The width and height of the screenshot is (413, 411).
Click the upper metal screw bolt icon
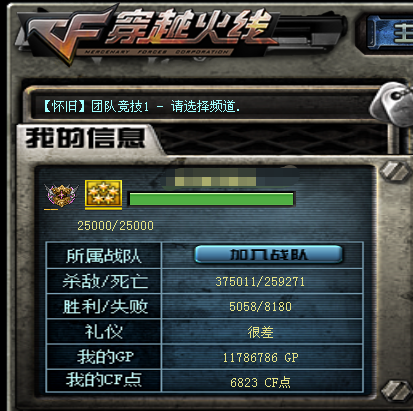click(x=395, y=171)
